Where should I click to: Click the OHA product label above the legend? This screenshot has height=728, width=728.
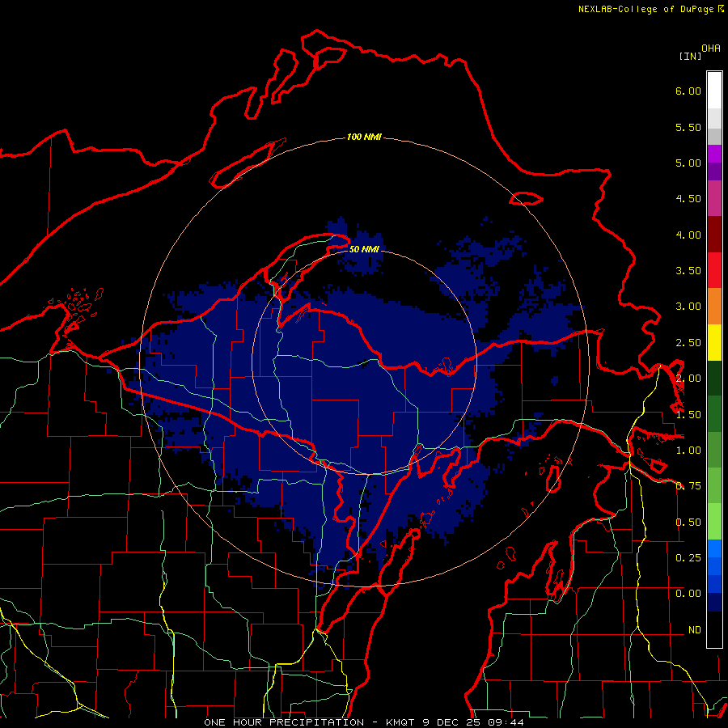pos(711,49)
